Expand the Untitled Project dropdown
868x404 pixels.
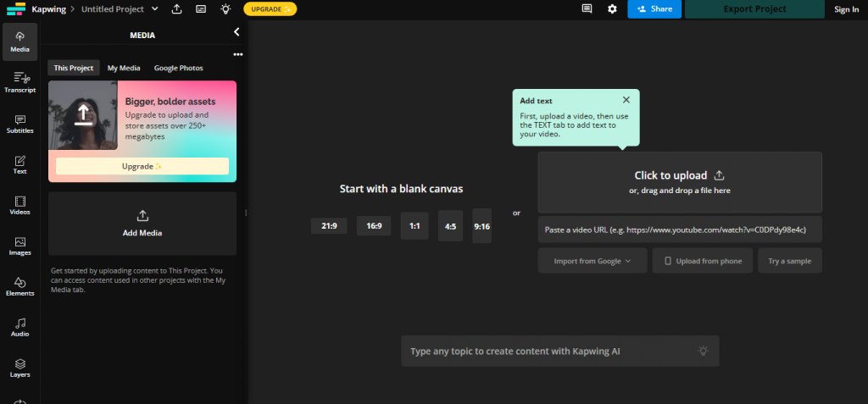(x=153, y=9)
